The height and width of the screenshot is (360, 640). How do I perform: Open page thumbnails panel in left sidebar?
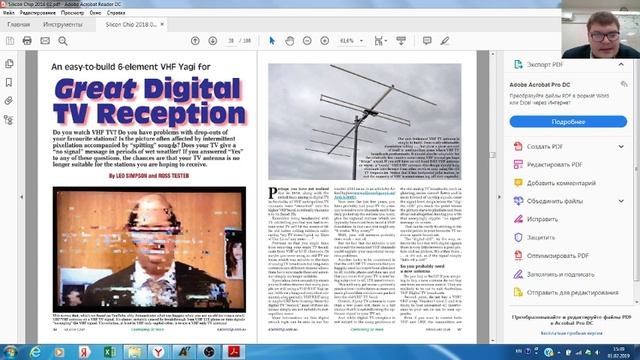9,64
